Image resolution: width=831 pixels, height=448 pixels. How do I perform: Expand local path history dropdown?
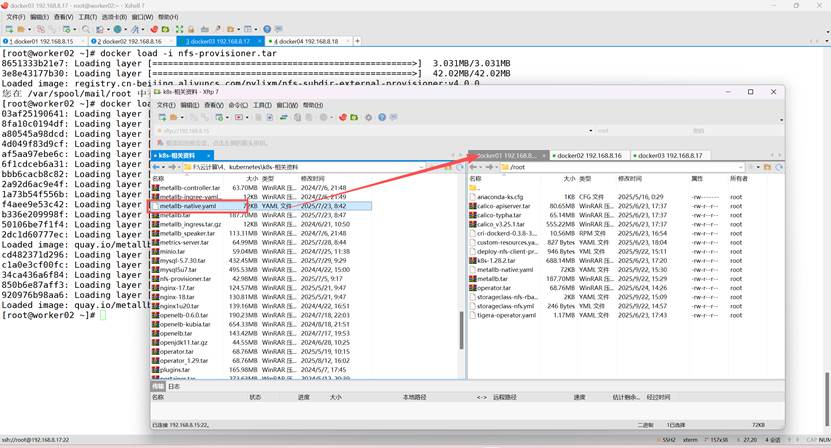pos(421,167)
